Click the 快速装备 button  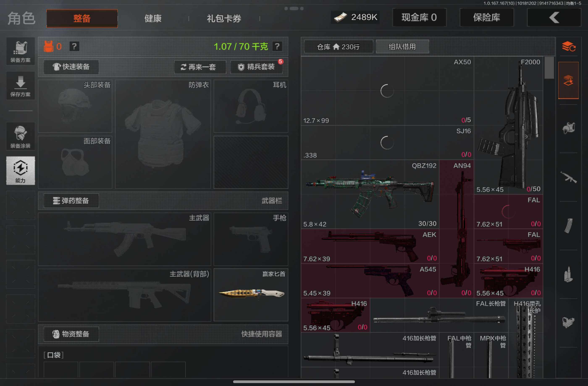click(x=71, y=67)
